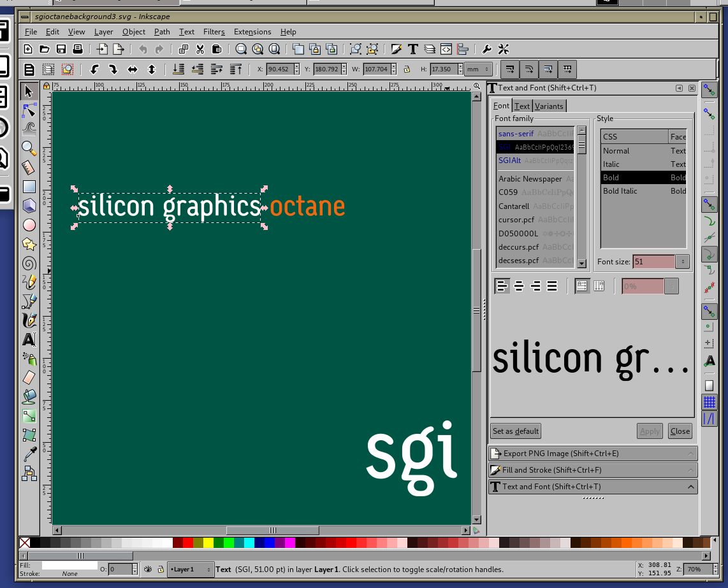Click the Close button in font dialog
This screenshot has height=588, width=728.
(680, 431)
